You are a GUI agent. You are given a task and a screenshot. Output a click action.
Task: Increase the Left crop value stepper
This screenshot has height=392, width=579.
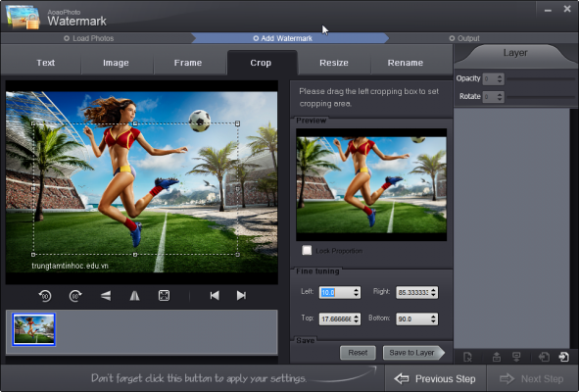tap(356, 290)
